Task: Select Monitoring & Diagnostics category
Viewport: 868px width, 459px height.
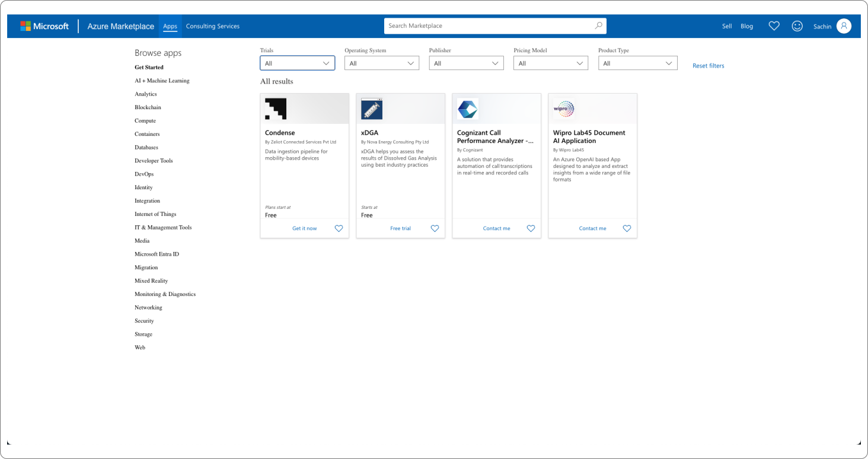Action: click(165, 294)
